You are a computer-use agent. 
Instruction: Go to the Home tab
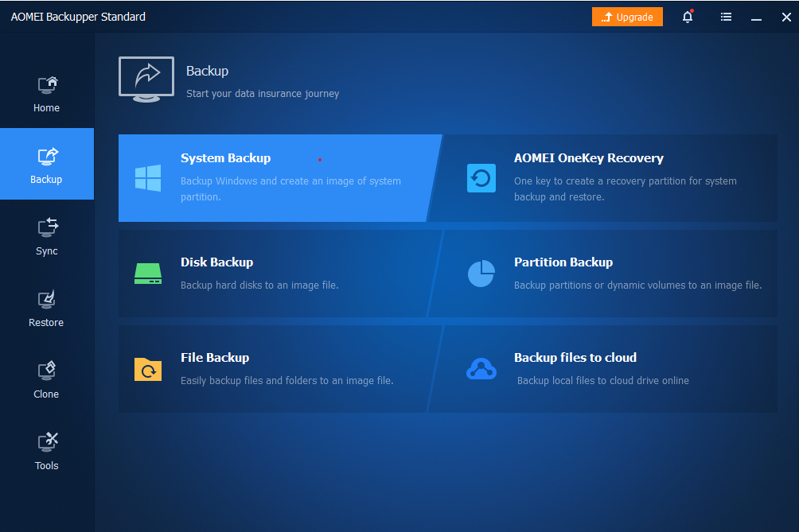(47, 93)
